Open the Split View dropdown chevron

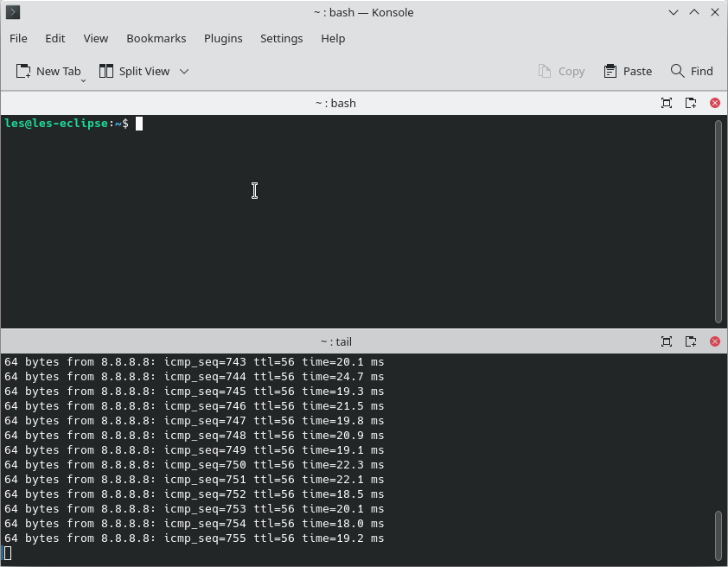pos(183,71)
